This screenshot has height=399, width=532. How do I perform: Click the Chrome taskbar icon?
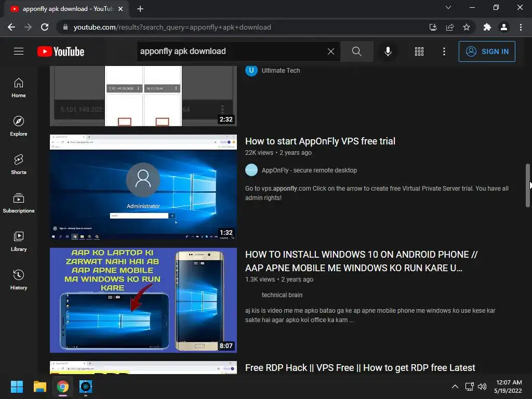tap(63, 387)
